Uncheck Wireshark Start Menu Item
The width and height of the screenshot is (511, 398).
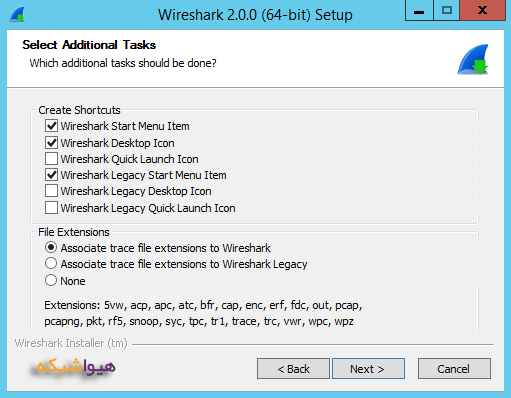pos(51,126)
